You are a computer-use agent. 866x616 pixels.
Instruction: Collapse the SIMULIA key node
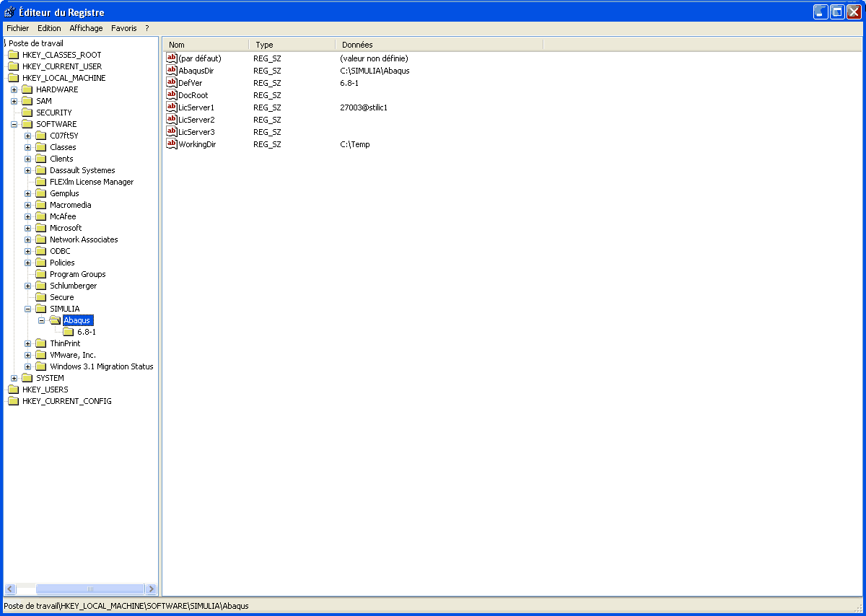[x=27, y=309]
